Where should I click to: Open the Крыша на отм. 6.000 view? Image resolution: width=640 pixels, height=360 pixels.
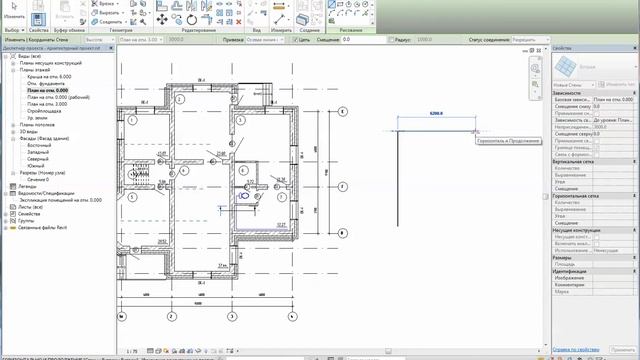point(49,77)
